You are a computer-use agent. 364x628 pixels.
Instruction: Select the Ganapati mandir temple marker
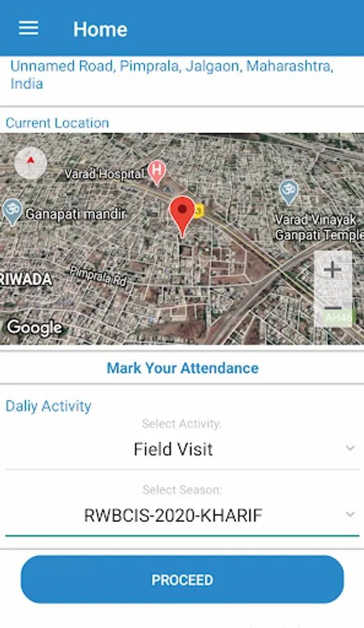click(x=13, y=212)
